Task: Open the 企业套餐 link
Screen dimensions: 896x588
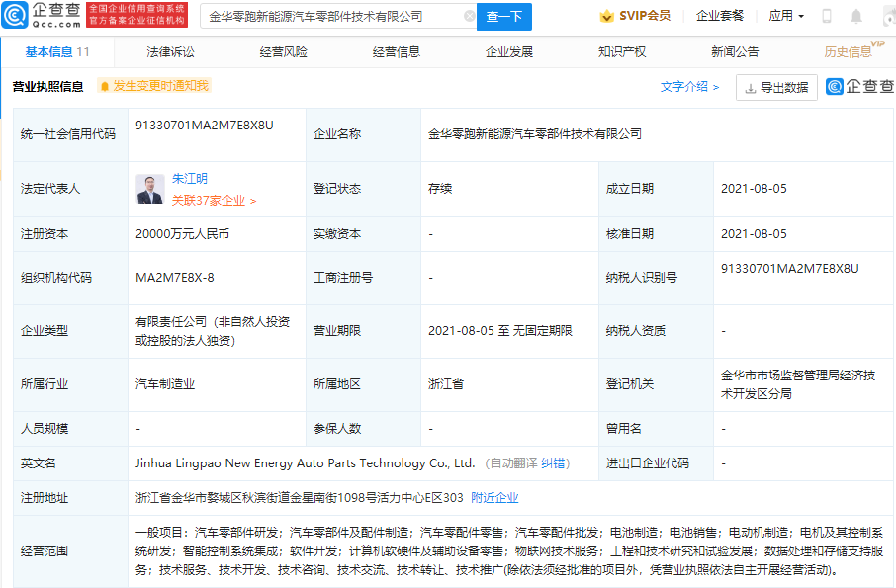Action: [x=720, y=16]
